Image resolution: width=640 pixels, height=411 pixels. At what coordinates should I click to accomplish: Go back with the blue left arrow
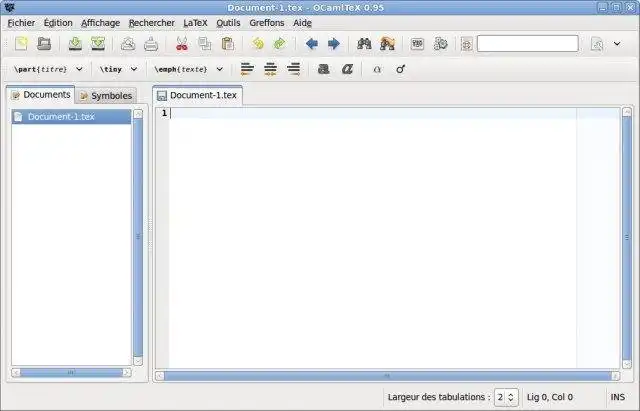pyautogui.click(x=311, y=44)
